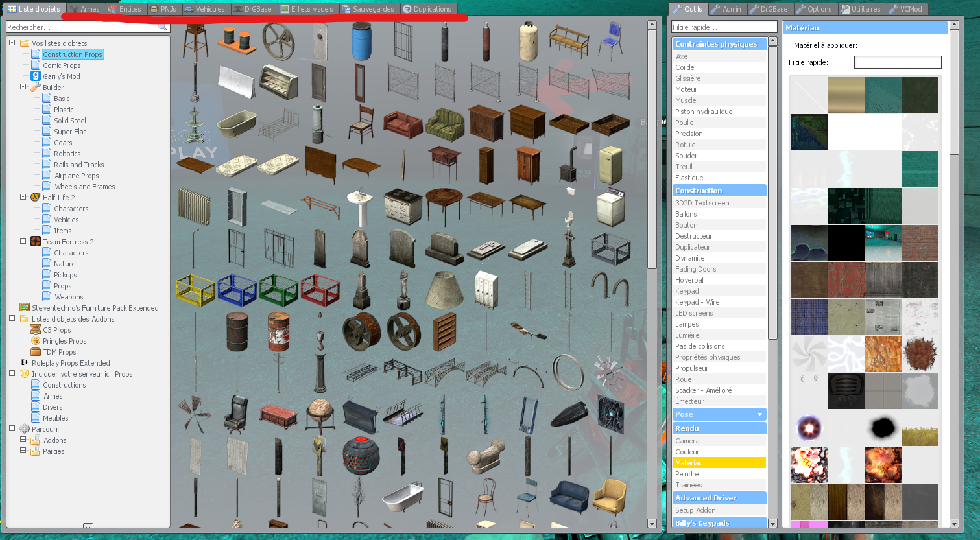Click the Rechercher search field
The height and width of the screenshot is (540, 980).
click(x=88, y=27)
